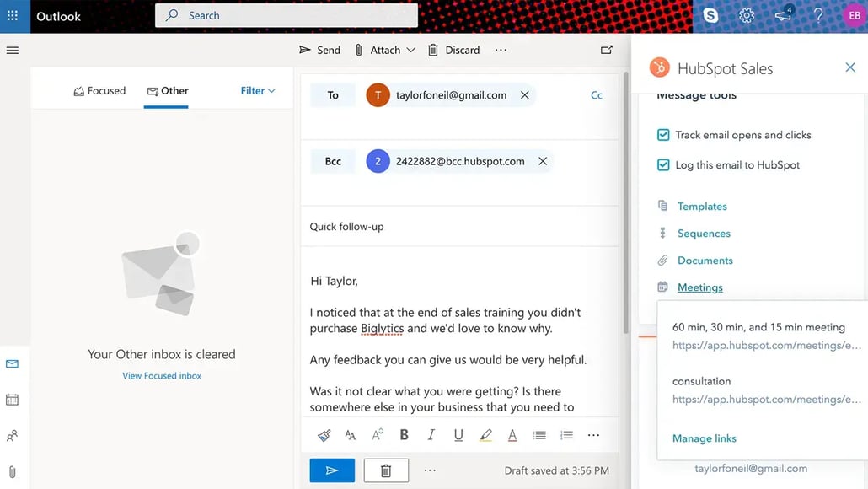This screenshot has height=489, width=868.
Task: Insert the 60, 30, 15 min meeting link
Action: point(766,336)
